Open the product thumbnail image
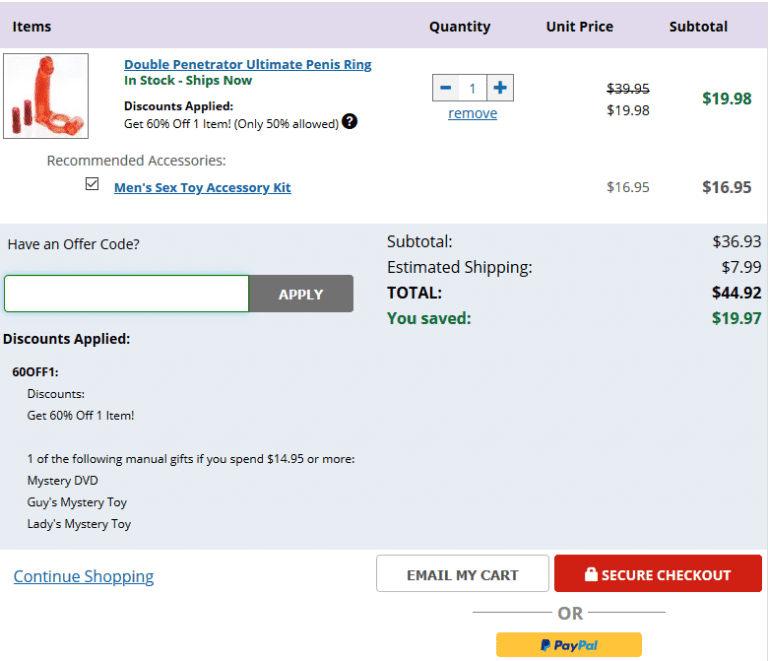The height and width of the screenshot is (661, 768). pyautogui.click(x=46, y=96)
